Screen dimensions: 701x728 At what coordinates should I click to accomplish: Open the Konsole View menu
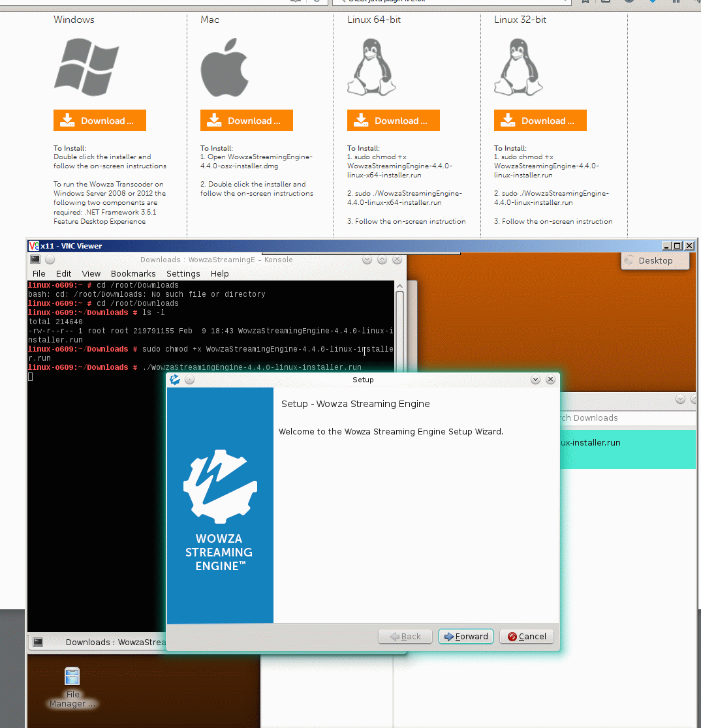tap(91, 274)
